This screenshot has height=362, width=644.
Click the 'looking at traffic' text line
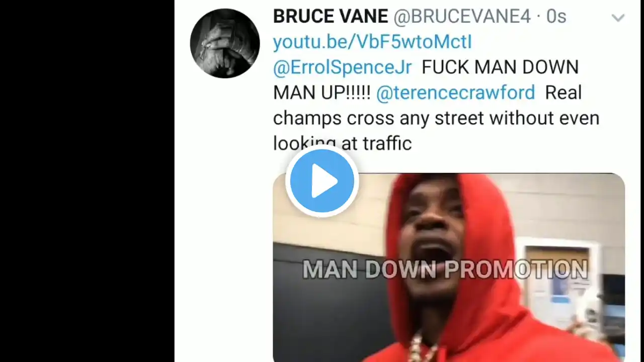pos(342,143)
